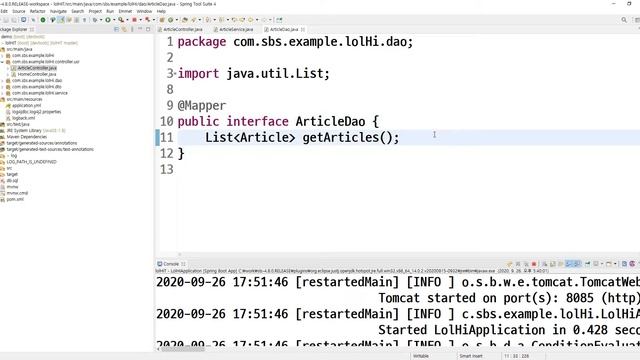Click the green Boot Dashboard icon in toolbar

pos(43,20)
